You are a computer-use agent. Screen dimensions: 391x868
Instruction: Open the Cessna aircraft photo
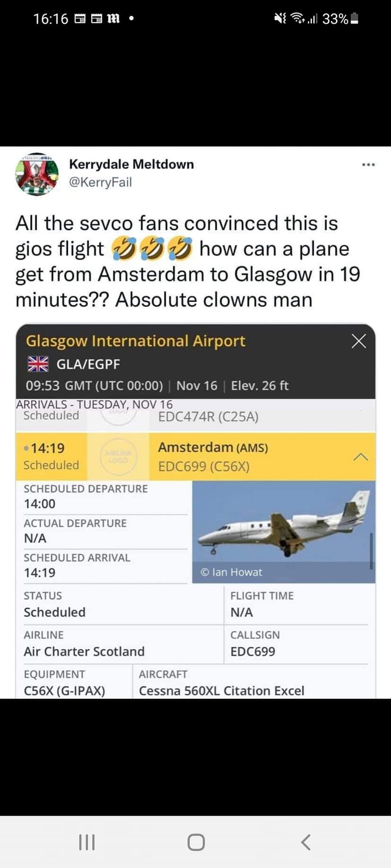(283, 526)
